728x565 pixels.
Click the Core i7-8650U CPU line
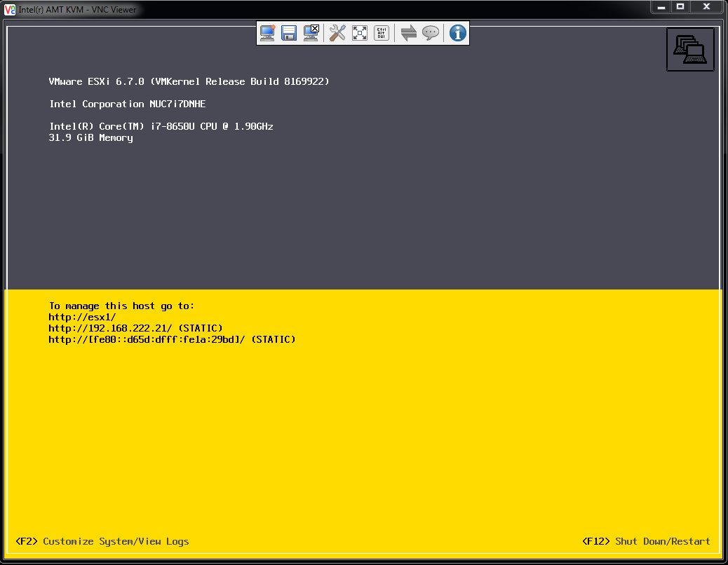[x=161, y=126]
